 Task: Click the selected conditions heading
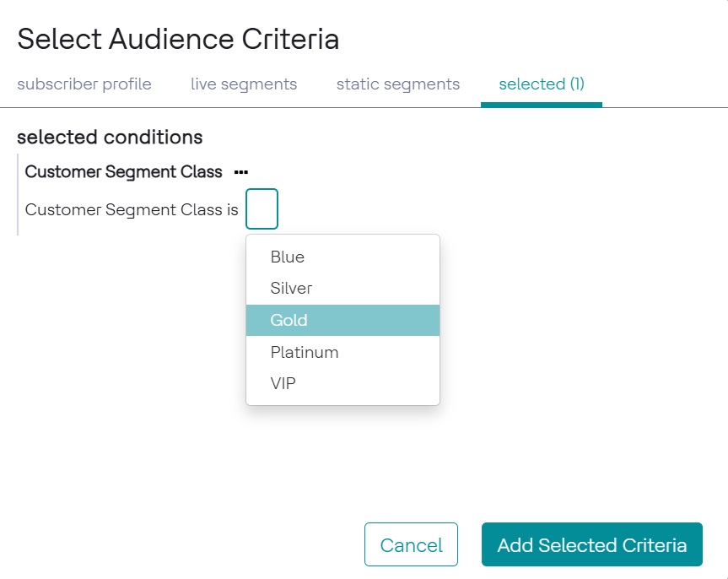pos(110,137)
